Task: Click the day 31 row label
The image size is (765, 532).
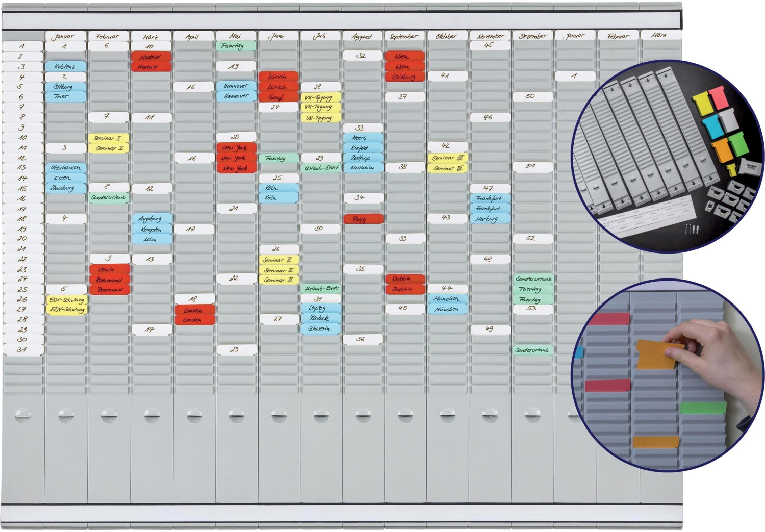Action: point(22,350)
